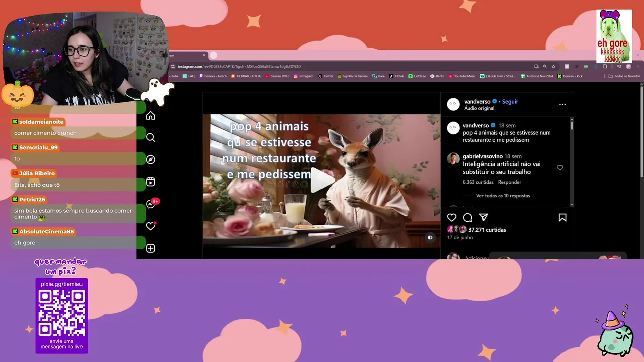This screenshot has height=362, width=644.
Task: Play the kangaroo reel video
Action: [x=322, y=180]
